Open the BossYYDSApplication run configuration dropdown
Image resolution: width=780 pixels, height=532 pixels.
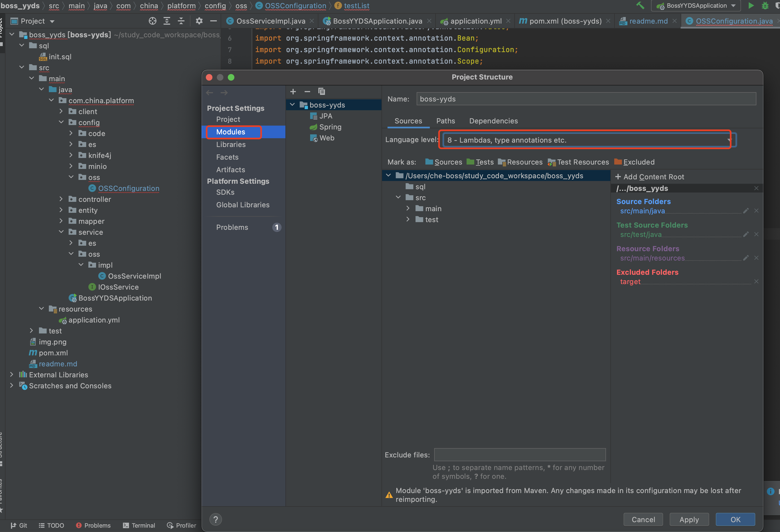696,6
